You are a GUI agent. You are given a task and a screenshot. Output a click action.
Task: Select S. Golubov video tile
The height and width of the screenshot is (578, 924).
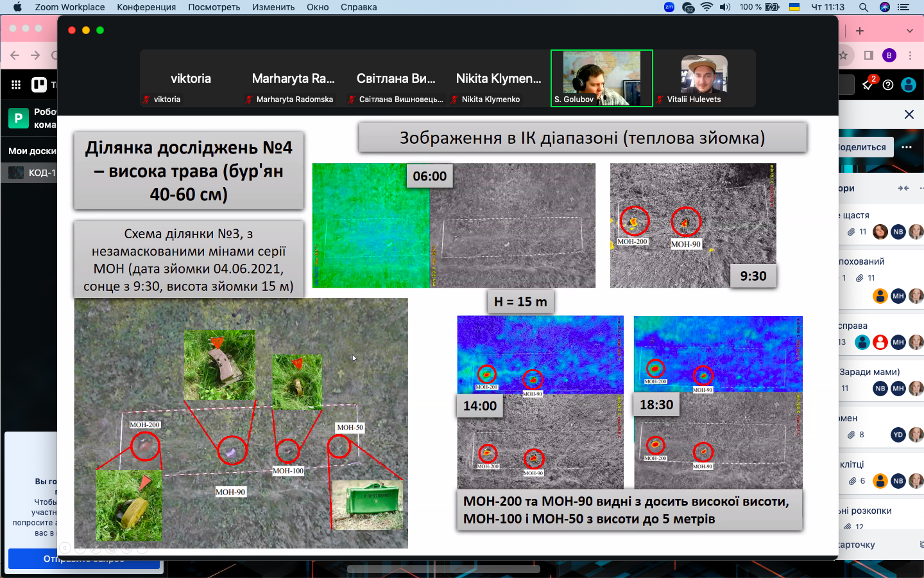coord(602,78)
